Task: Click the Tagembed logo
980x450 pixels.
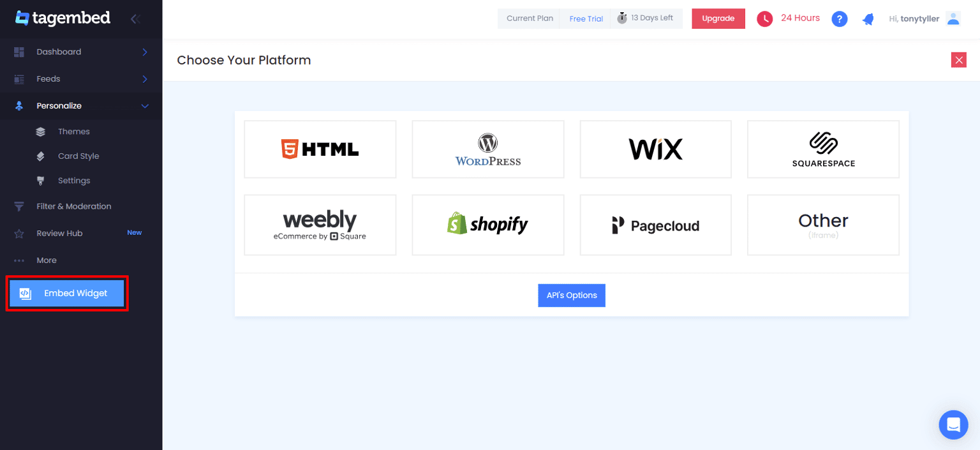Action: [63, 19]
